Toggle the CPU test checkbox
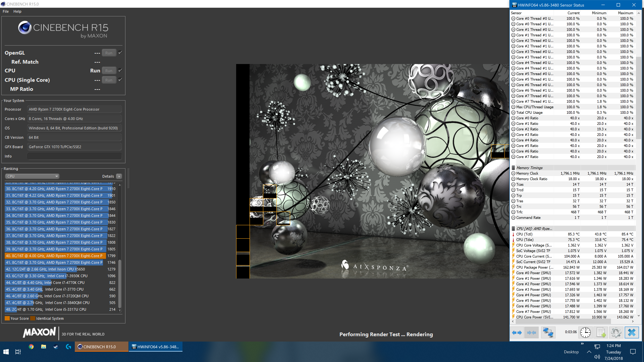Screen dimensions: 644x362 click(x=120, y=70)
